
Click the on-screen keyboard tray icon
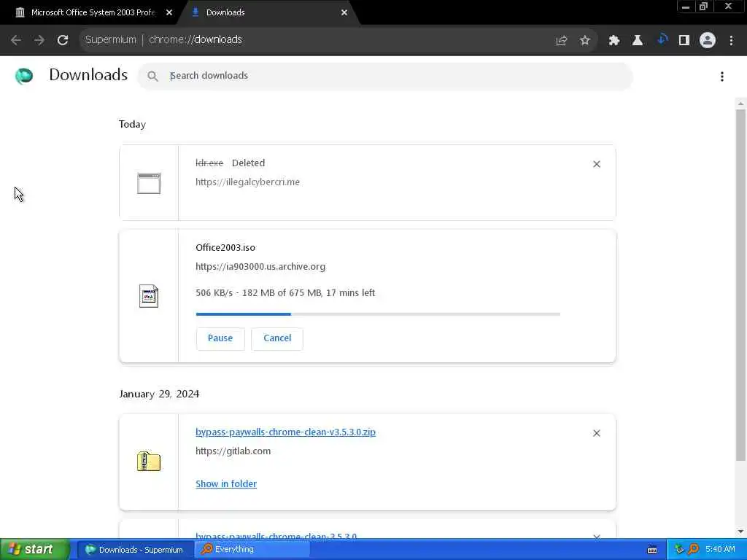pos(652,550)
